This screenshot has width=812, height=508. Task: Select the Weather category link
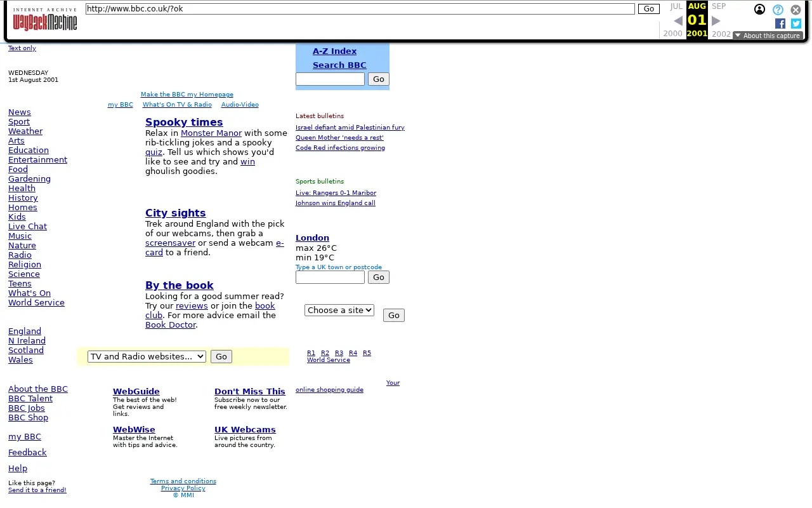coord(25,131)
